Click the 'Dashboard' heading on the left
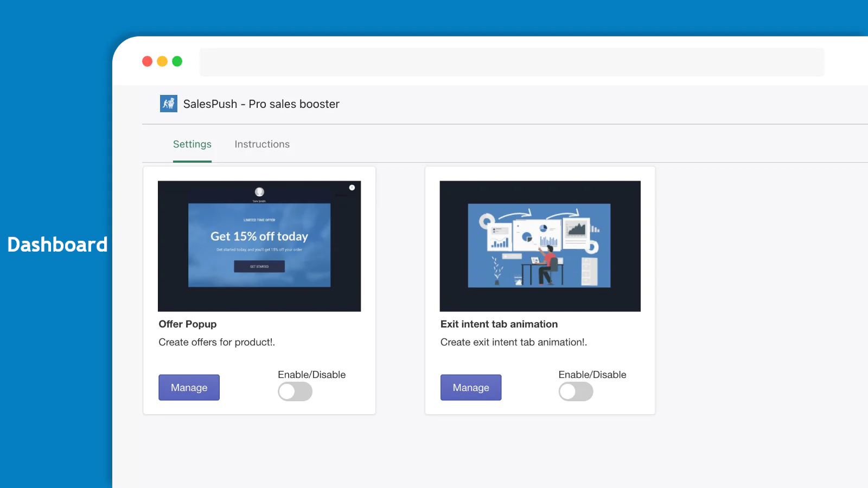Screen dimensions: 868x488 (x=58, y=245)
